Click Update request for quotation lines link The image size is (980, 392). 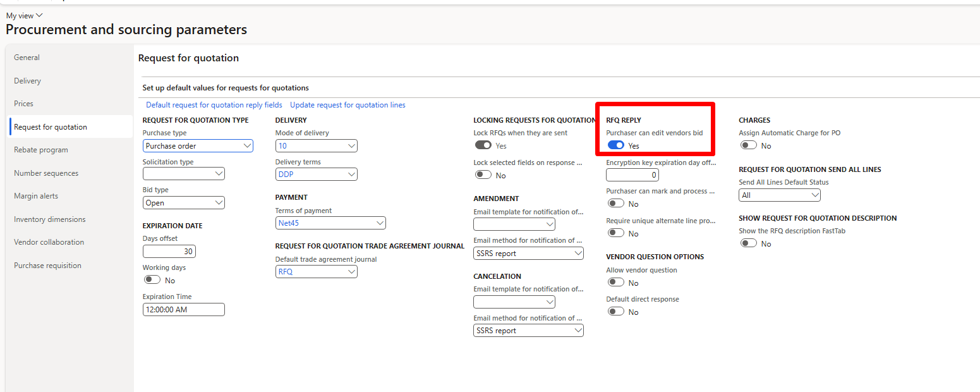pos(348,105)
